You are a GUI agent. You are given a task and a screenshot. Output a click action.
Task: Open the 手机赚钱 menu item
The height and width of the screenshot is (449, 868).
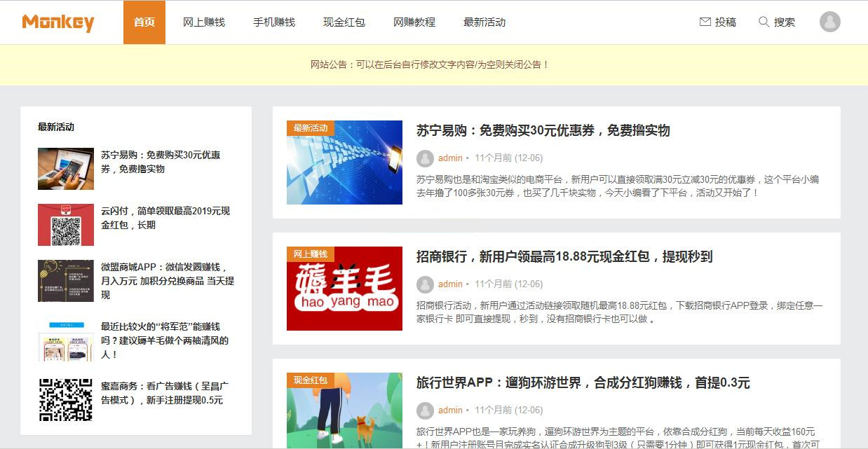[x=274, y=22]
